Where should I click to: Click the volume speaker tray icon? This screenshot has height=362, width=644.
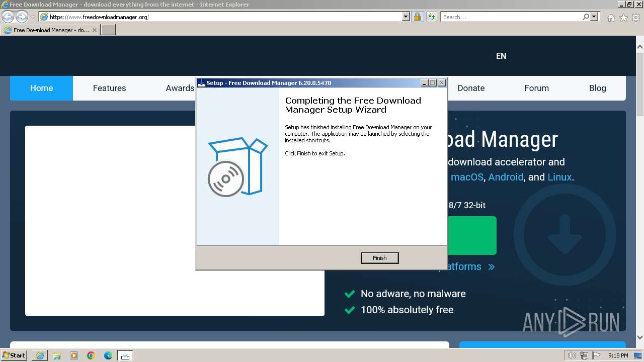tap(572, 355)
